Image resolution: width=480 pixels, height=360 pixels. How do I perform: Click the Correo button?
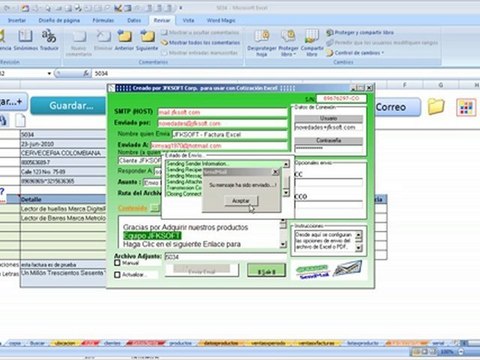pyautogui.click(x=396, y=107)
